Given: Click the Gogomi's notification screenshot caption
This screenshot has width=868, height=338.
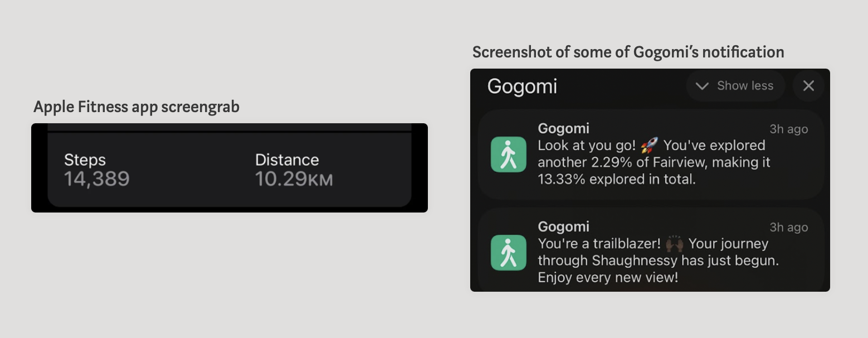Looking at the screenshot, I should pos(628,52).
